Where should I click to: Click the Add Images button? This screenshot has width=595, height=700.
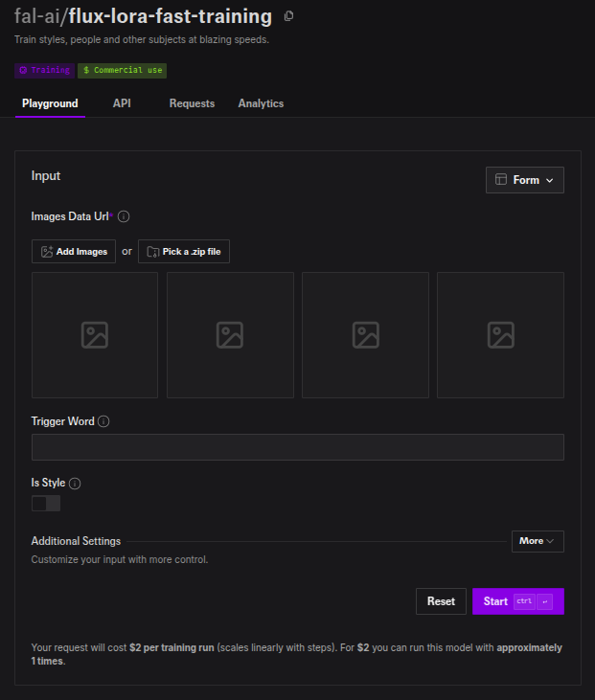(74, 251)
